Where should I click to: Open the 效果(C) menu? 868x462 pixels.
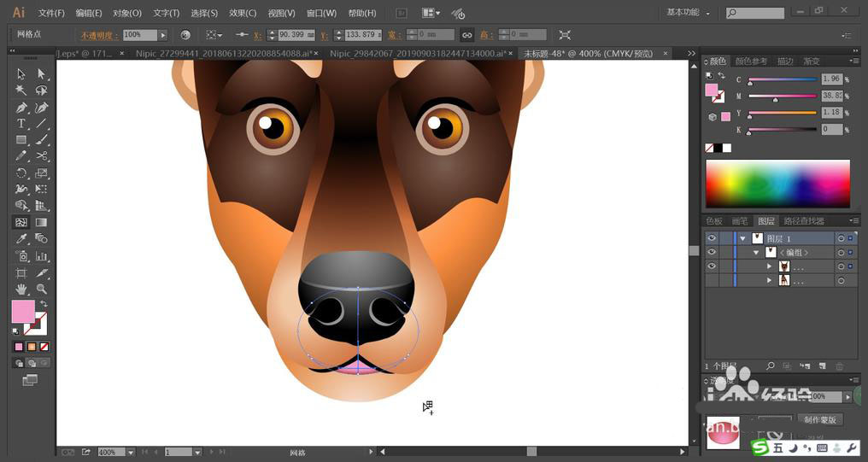click(x=243, y=13)
